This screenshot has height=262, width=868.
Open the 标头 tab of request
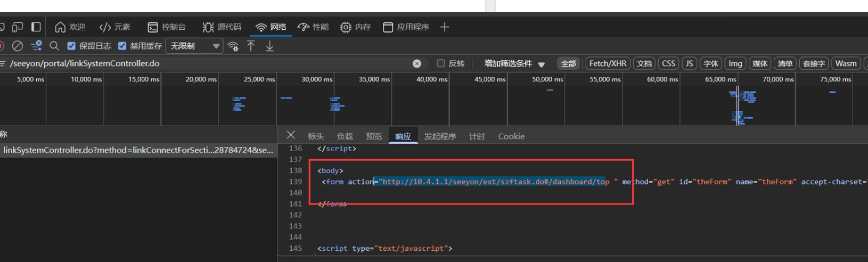[315, 136]
